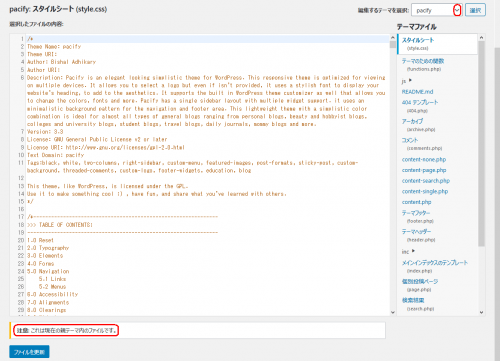Click the 選択 button next to theme dropdown

475,10
